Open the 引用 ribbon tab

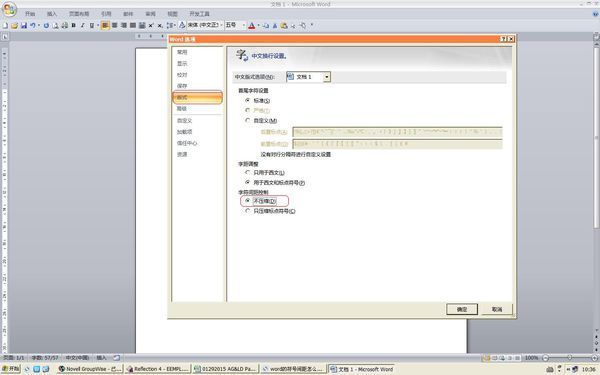pos(106,14)
